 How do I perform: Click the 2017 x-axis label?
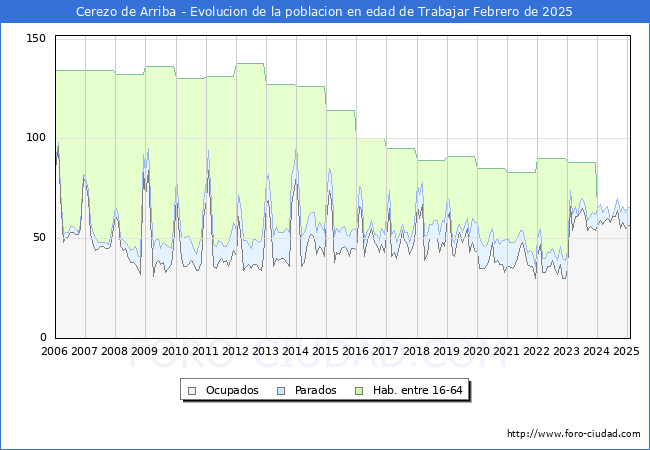tap(386, 351)
